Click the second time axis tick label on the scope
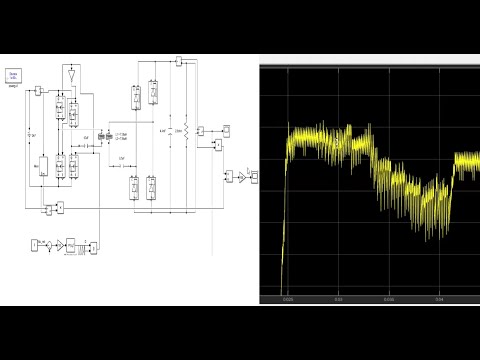Viewport: 480px width, 360px height. tap(338, 299)
